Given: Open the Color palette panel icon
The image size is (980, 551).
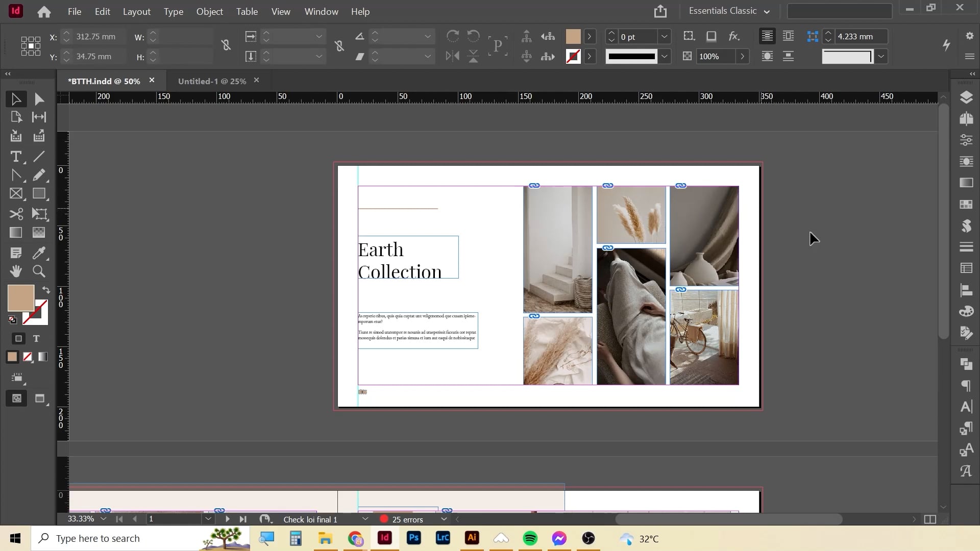Looking at the screenshot, I should coord(966,312).
